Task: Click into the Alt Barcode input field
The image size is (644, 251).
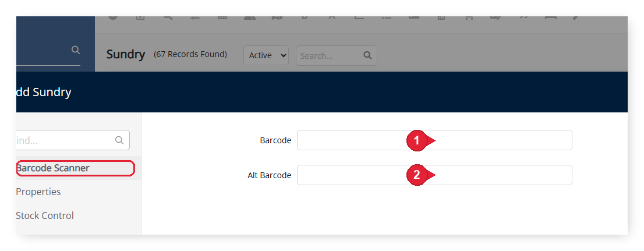Action: click(434, 175)
